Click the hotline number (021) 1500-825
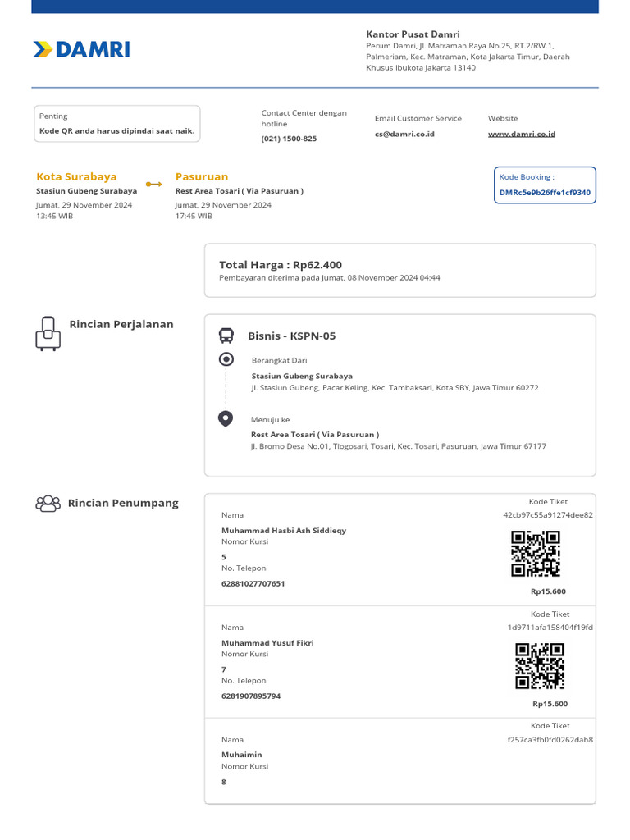 point(289,139)
